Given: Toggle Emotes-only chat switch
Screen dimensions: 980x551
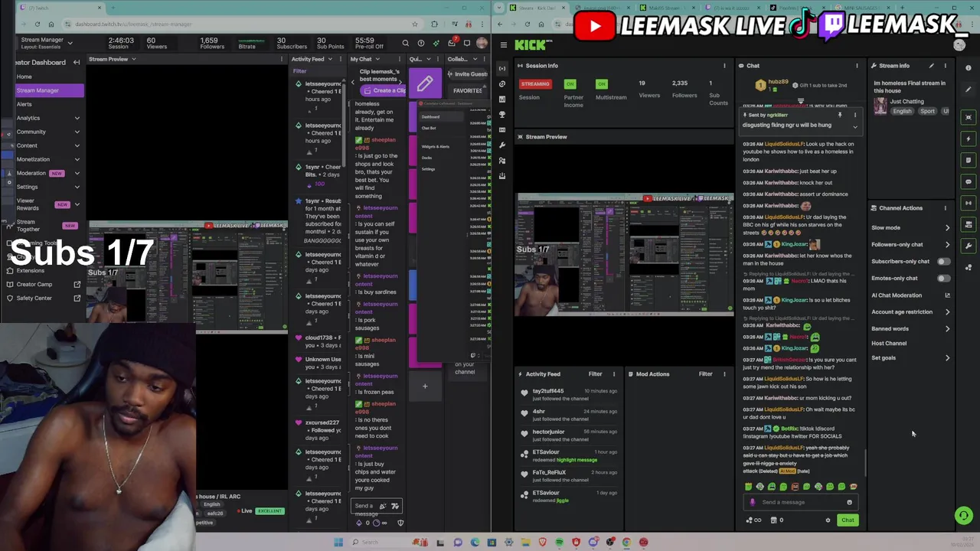Looking at the screenshot, I should click(943, 279).
